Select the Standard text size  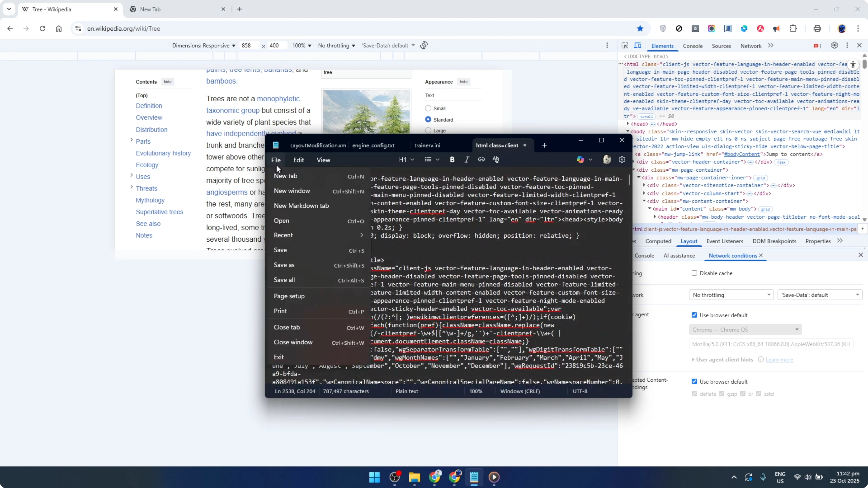point(428,119)
